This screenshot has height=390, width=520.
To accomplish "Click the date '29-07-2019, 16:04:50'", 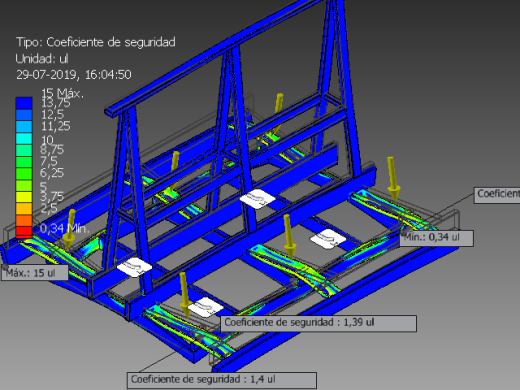I will click(x=74, y=74).
